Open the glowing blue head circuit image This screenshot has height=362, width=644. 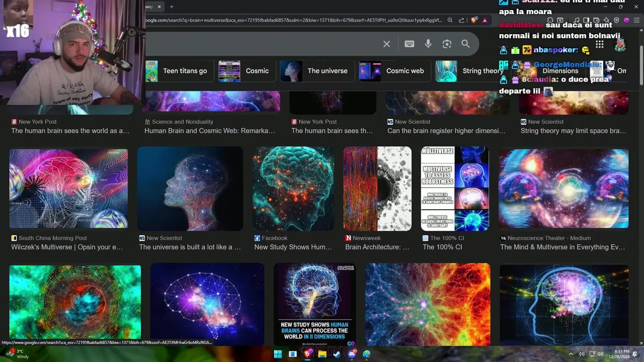564,305
